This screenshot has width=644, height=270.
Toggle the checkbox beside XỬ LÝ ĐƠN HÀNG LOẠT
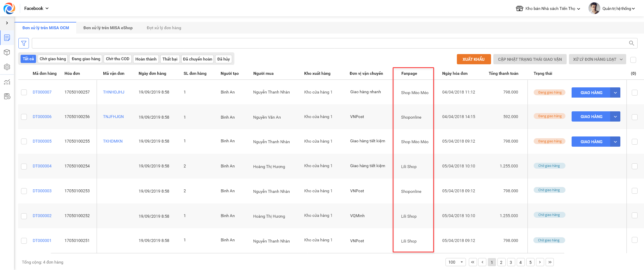tap(633, 60)
